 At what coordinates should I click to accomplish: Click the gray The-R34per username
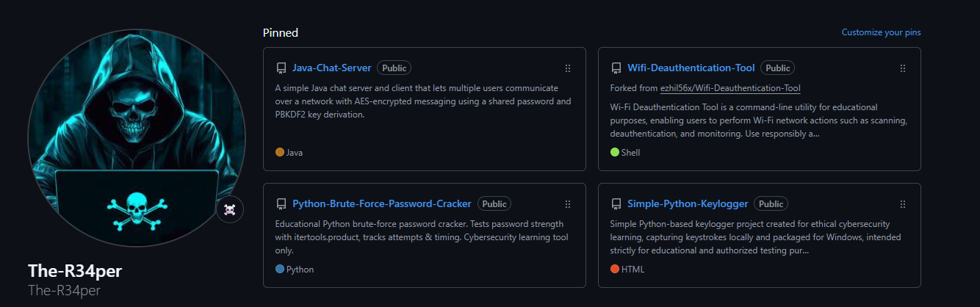point(64,290)
